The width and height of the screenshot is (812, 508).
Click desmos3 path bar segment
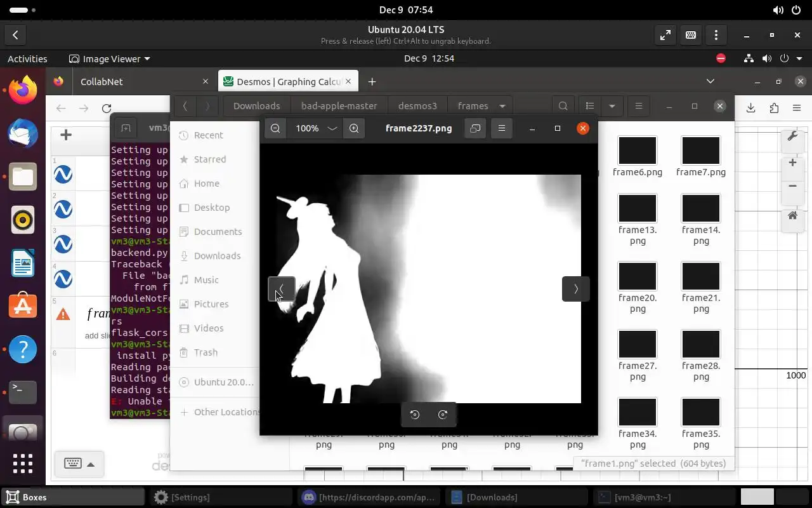tap(417, 106)
